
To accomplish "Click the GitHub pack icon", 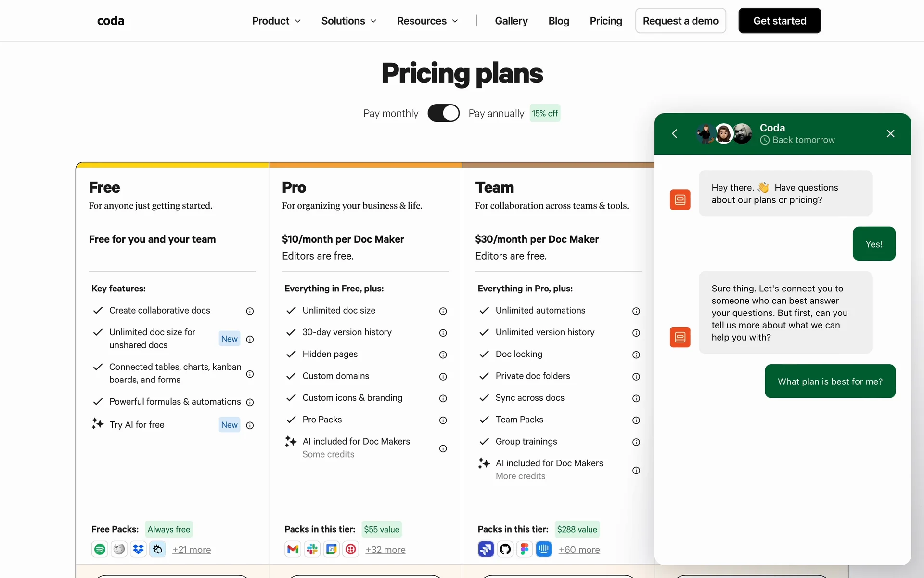I will point(505,549).
